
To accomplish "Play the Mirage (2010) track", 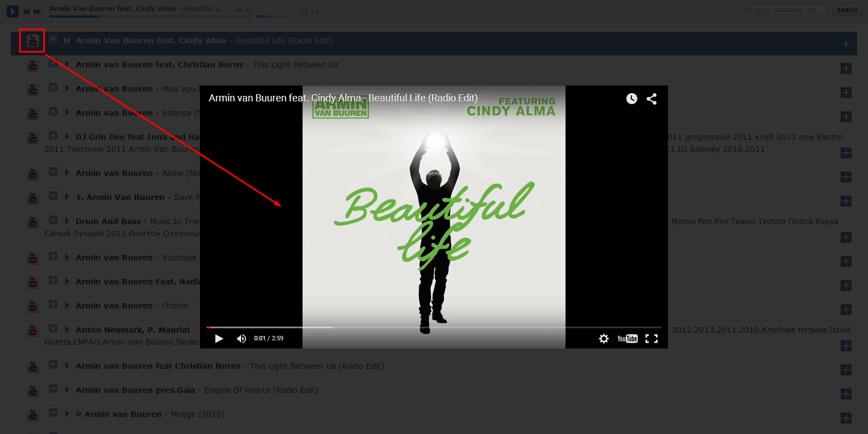I will click(x=67, y=414).
